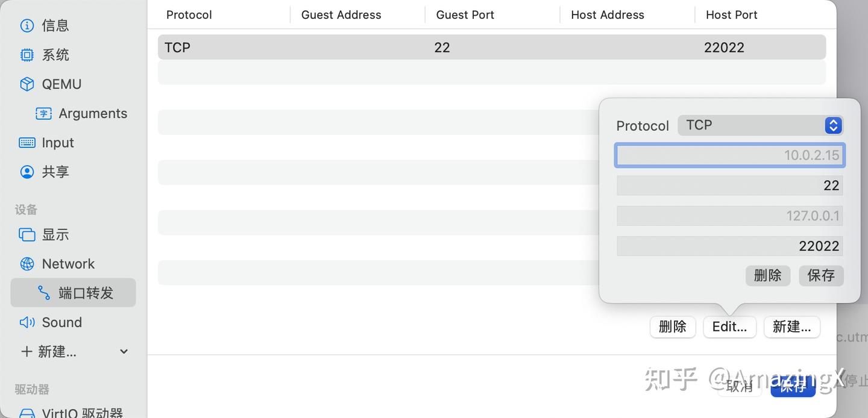
Task: Expand the 新建… sidebar chevron
Action: (124, 352)
